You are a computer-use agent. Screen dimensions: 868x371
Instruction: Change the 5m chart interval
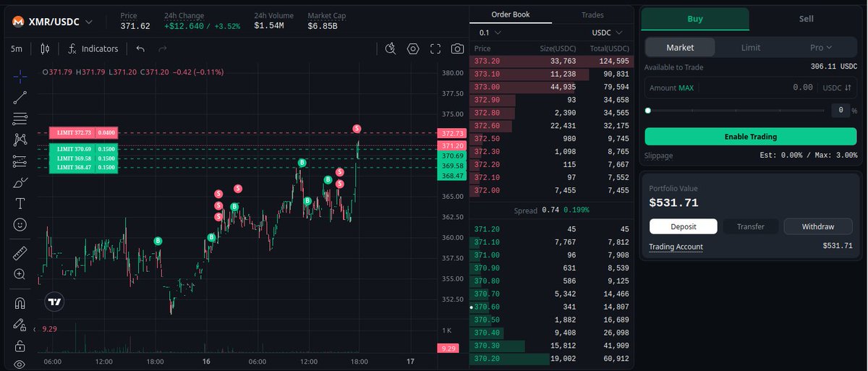tap(17, 48)
